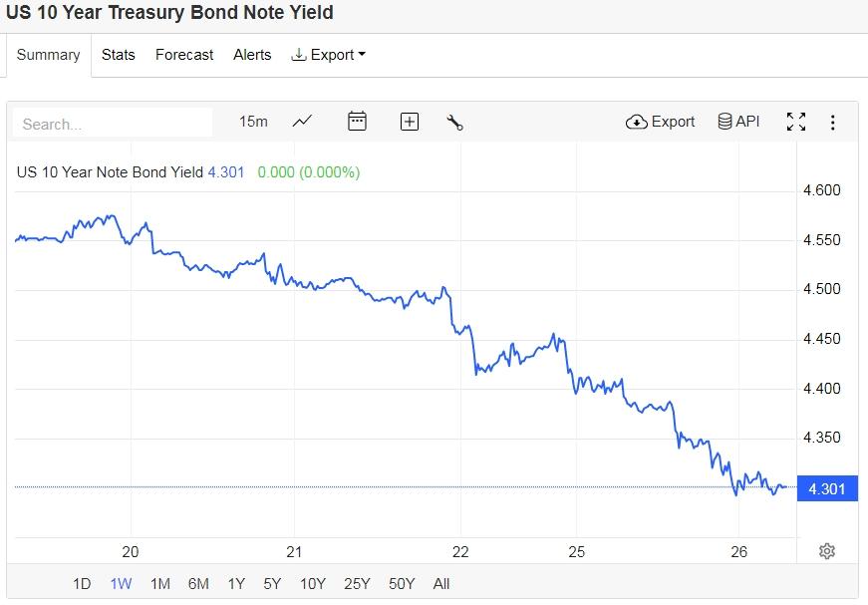Image resolution: width=868 pixels, height=605 pixels.
Task: Expand the Export dropdown in tab bar
Action: (x=328, y=55)
